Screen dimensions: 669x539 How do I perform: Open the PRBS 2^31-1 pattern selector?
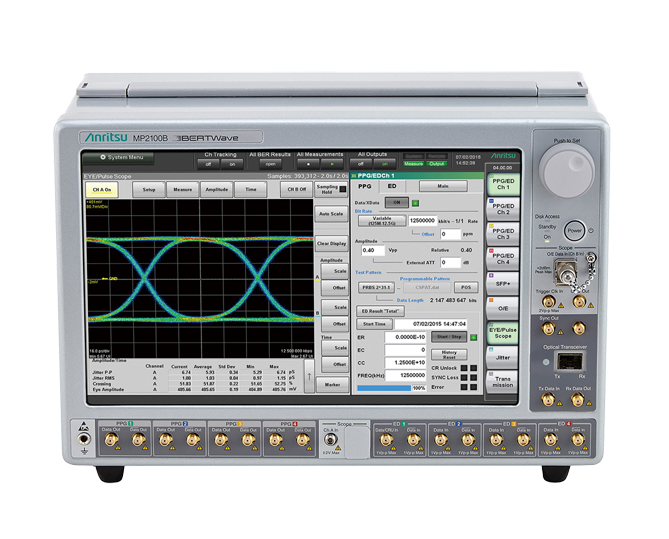[374, 286]
